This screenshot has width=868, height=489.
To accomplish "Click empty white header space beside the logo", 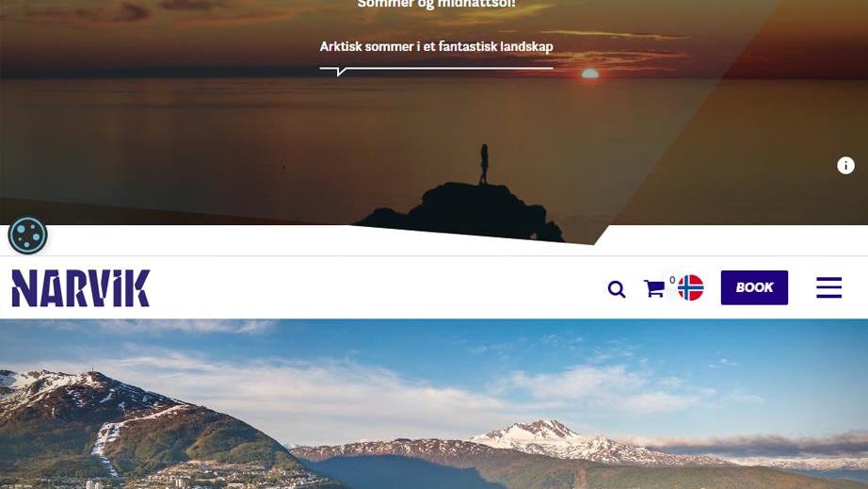I will 377,288.
